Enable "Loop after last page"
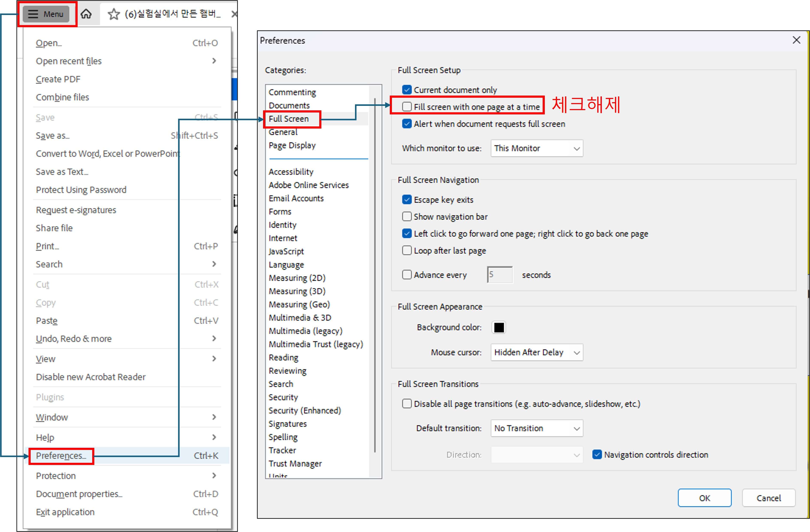The width and height of the screenshot is (810, 532). point(407,250)
